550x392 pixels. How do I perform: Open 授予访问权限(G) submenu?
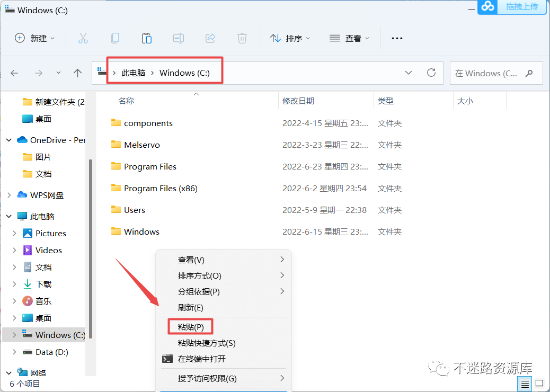coord(224,378)
